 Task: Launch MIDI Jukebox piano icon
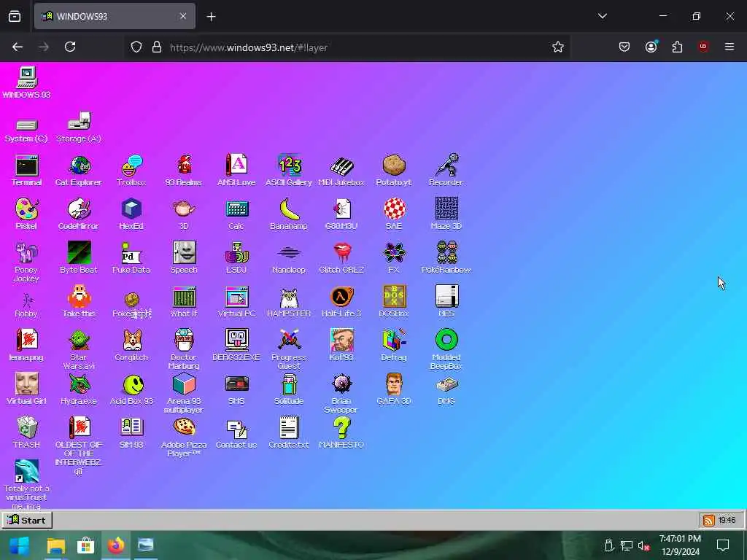pos(341,166)
